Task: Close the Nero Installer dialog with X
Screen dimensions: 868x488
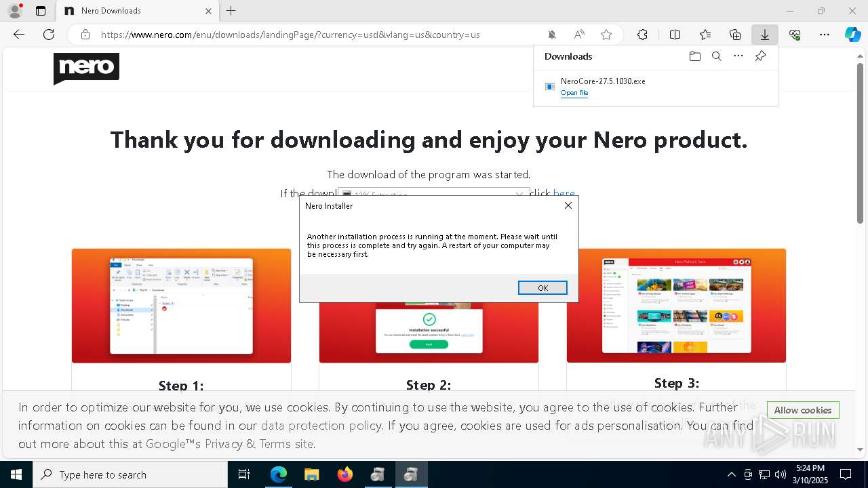Action: [x=568, y=205]
